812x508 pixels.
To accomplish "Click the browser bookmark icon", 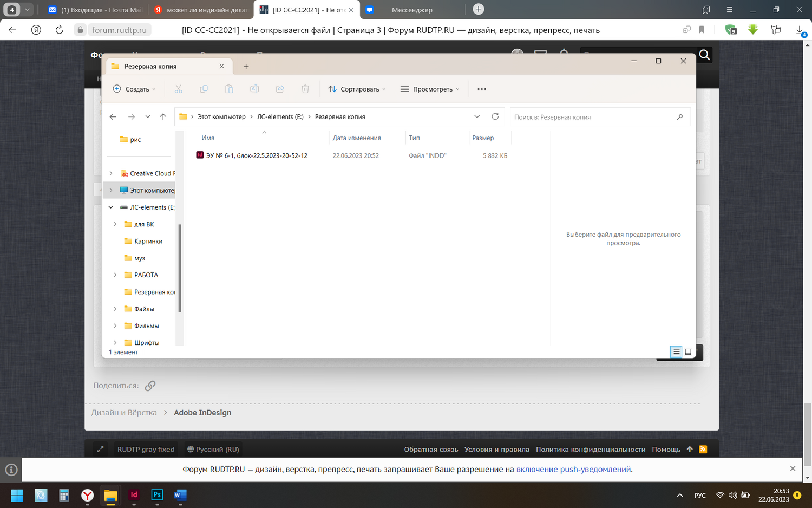I will (702, 30).
